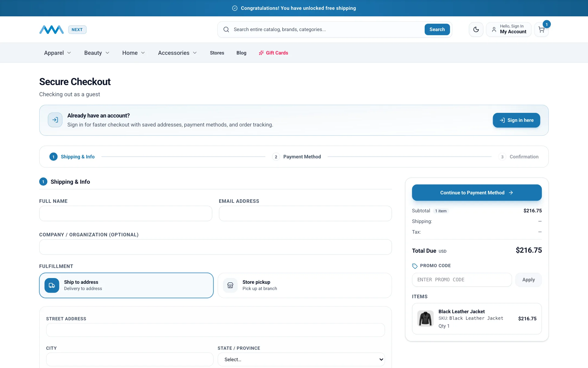Screen dimensions: 588x368
Task: Apply the promo code
Action: click(x=528, y=280)
